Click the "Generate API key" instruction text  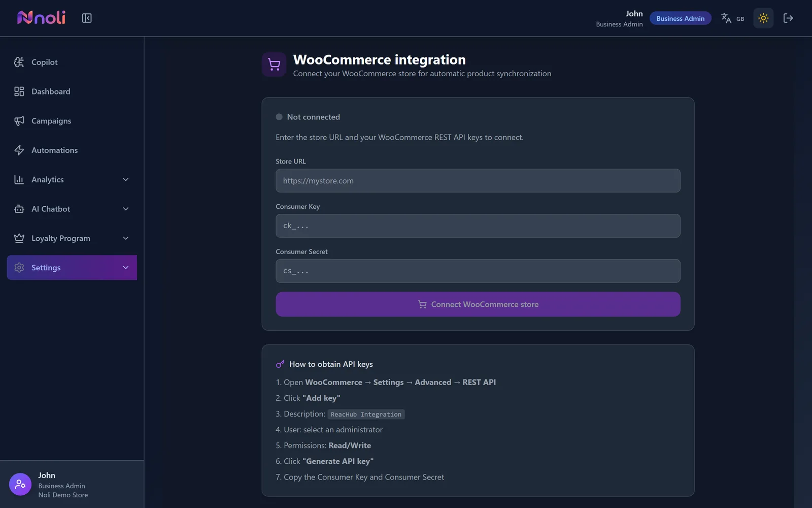pyautogui.click(x=338, y=461)
